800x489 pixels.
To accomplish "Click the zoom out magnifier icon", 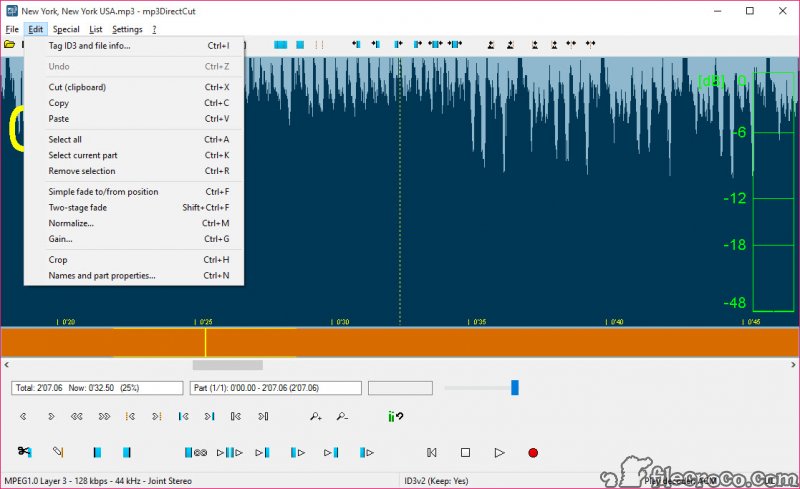I will [342, 417].
